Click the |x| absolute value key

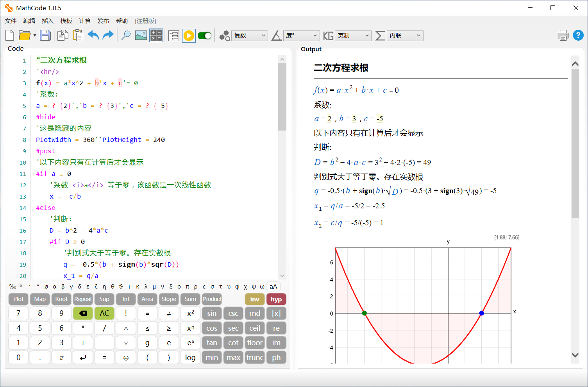pos(276,313)
